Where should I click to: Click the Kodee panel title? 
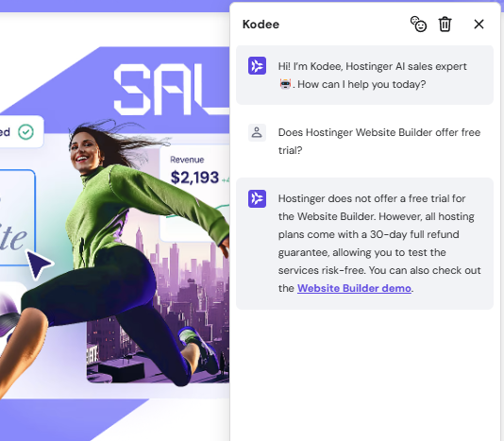(260, 25)
